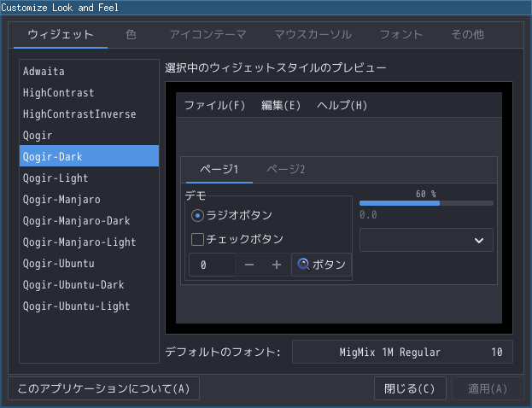Click the chevron arrow of preview combo box

point(479,240)
